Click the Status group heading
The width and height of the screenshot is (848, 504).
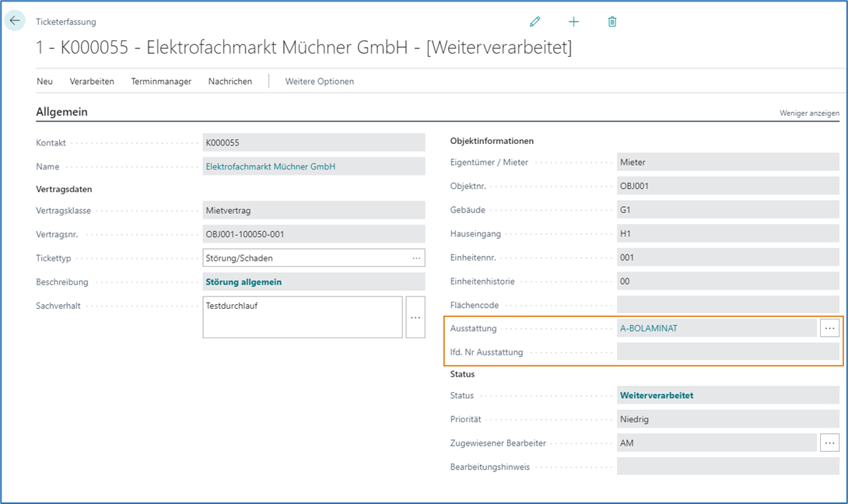pos(462,374)
